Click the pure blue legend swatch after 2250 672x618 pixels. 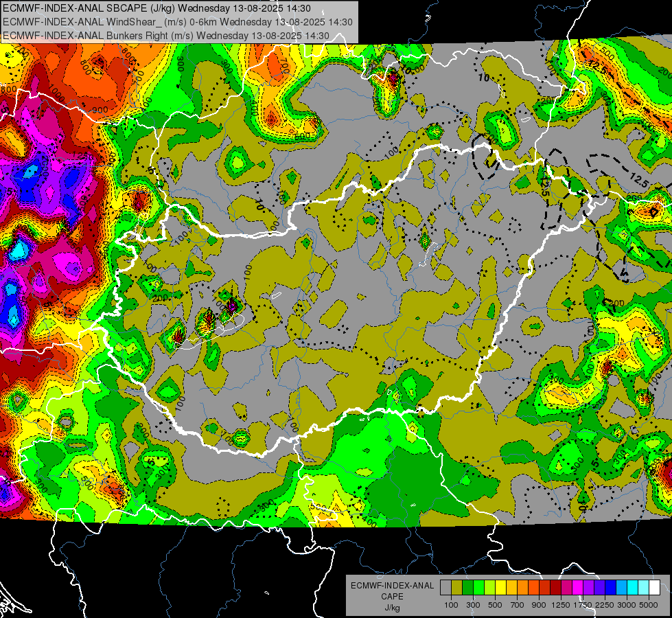click(x=611, y=588)
